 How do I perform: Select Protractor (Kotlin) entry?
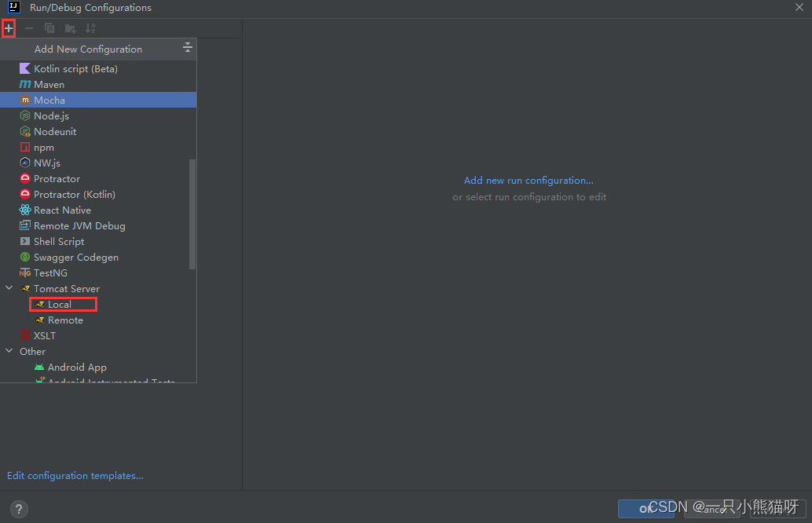[98, 194]
